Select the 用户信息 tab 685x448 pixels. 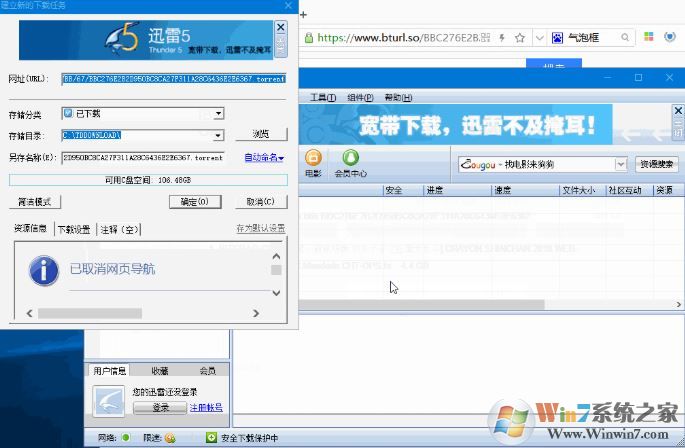(x=109, y=371)
